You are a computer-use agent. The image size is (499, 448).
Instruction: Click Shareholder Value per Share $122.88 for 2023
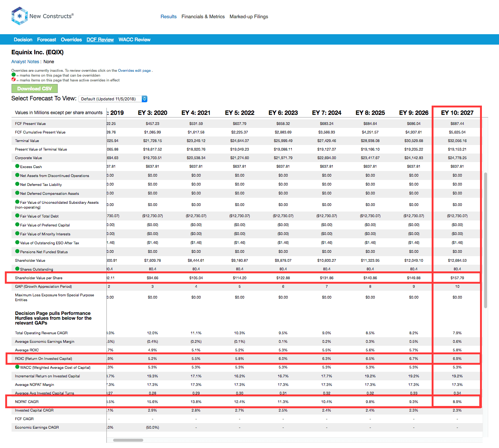[x=283, y=278]
